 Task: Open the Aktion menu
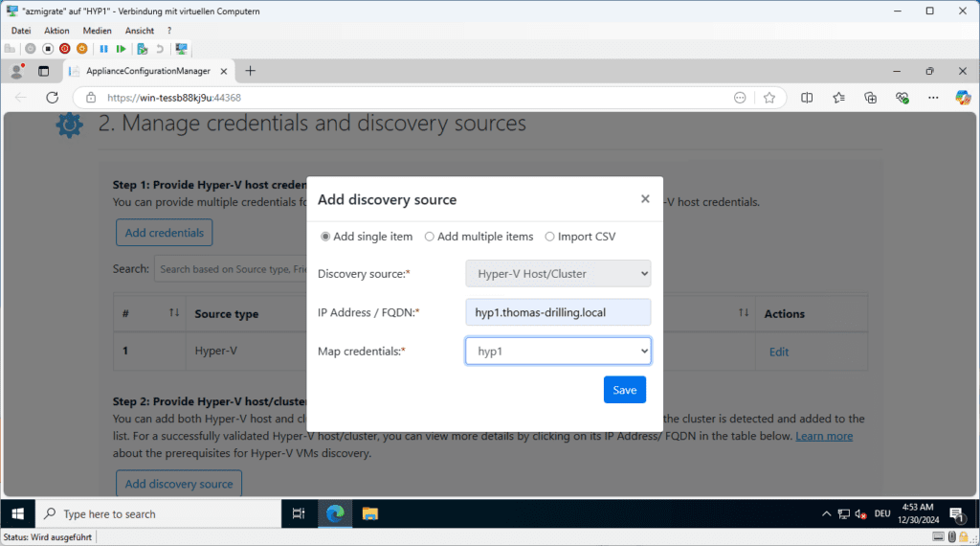(x=56, y=30)
